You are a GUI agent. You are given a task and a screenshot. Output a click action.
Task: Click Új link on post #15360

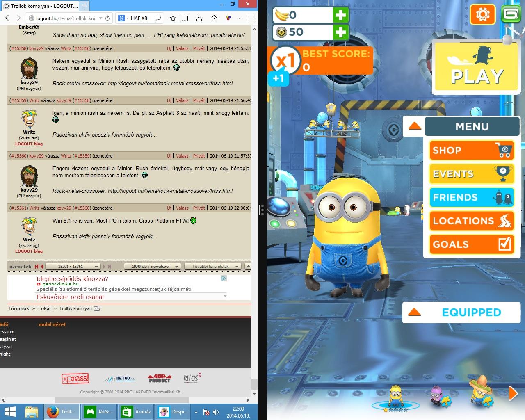click(x=169, y=156)
